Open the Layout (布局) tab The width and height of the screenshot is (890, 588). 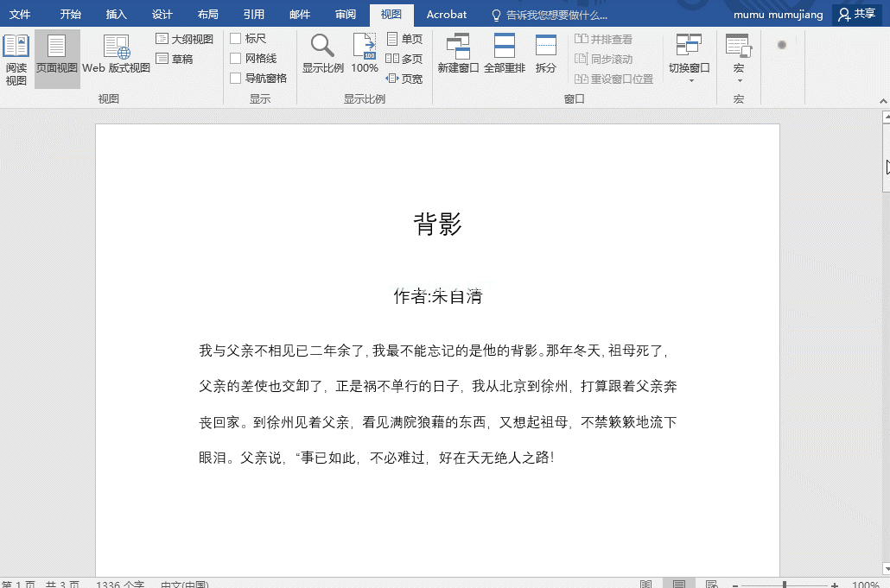pos(207,14)
